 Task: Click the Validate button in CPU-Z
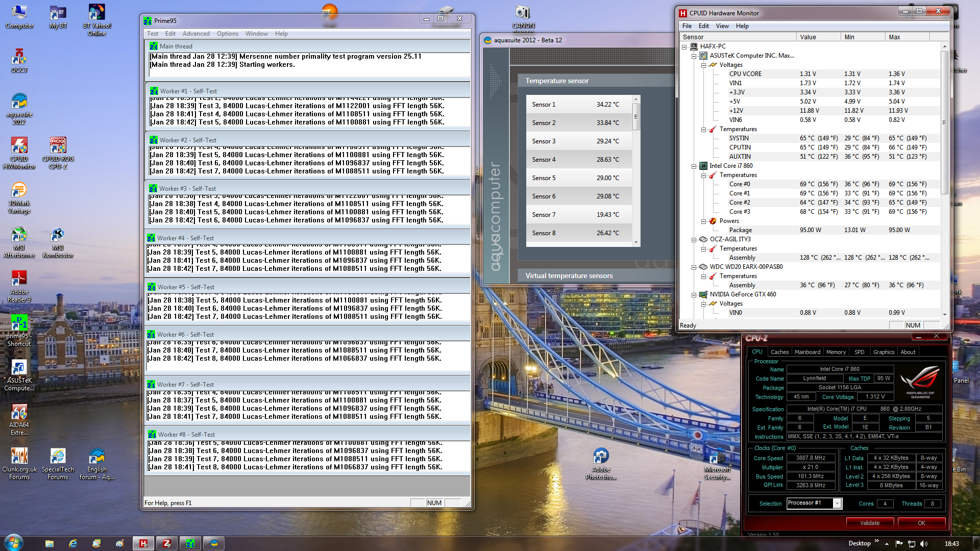pos(870,523)
